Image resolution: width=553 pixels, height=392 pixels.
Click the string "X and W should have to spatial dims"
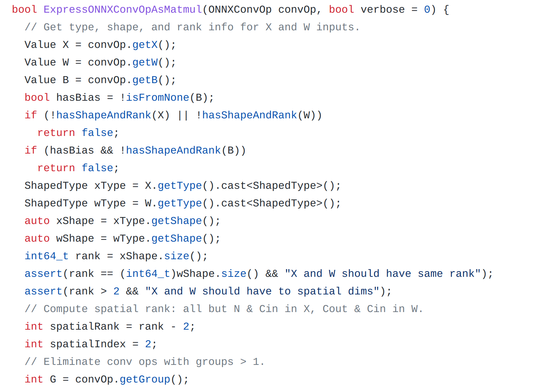[262, 291]
